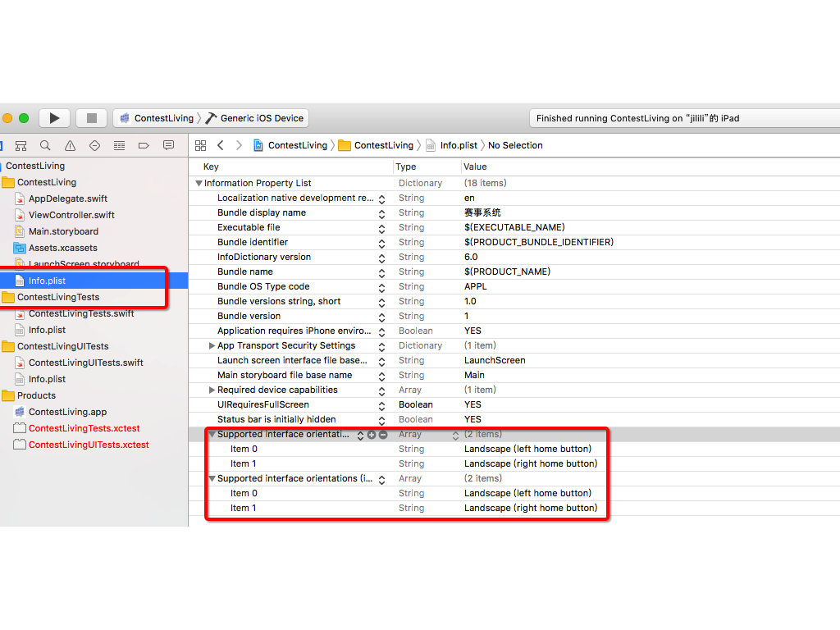The height and width of the screenshot is (630, 840).
Task: Add an item to Supported interface orientations
Action: point(371,434)
